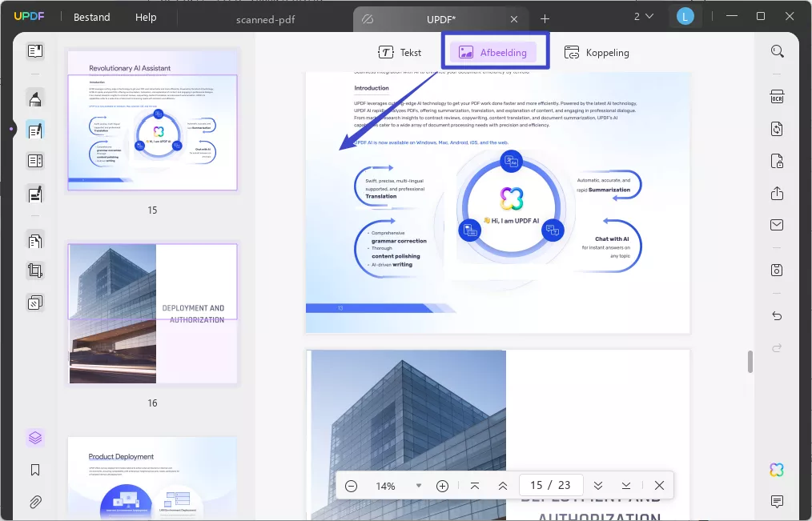
Task: Click the Search magnifier icon
Action: (x=777, y=51)
